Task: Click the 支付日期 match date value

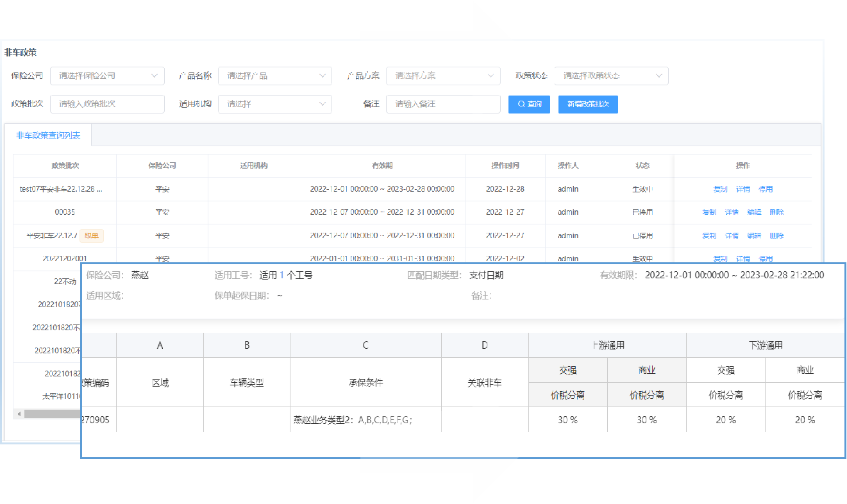Action: point(486,275)
